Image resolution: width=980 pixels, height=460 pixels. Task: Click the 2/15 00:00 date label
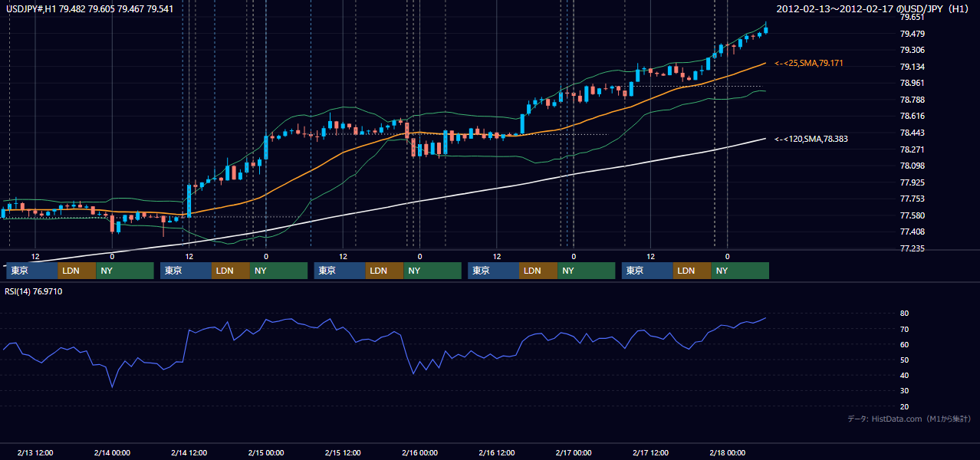click(265, 452)
